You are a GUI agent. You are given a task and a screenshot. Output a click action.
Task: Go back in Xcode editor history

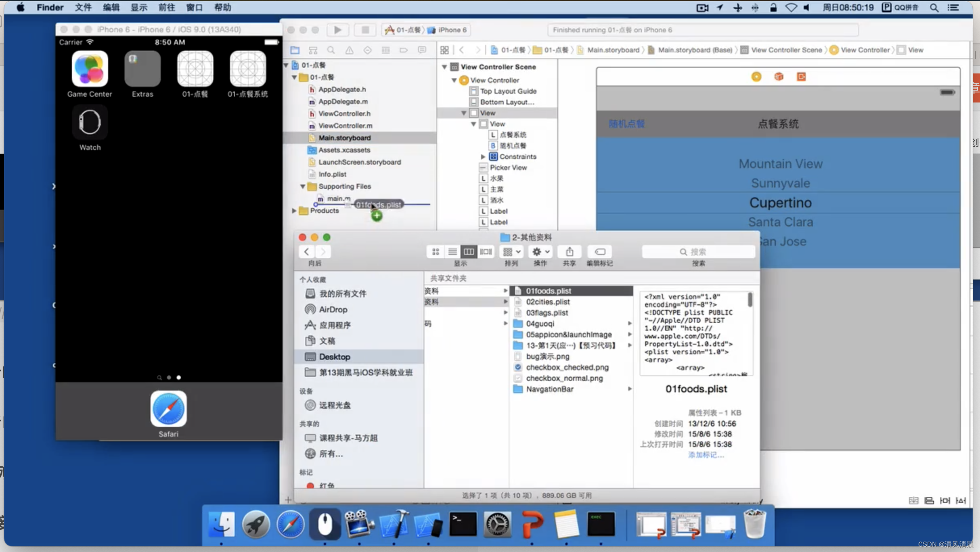point(462,50)
